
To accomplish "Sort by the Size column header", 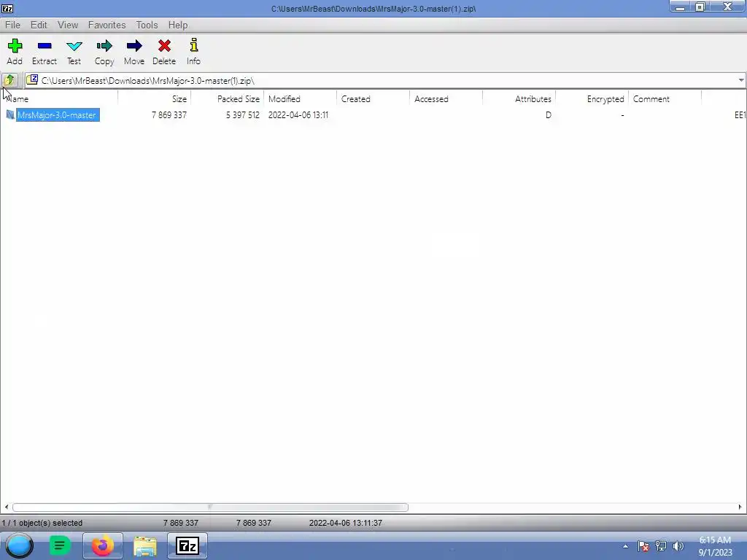I will (155, 98).
